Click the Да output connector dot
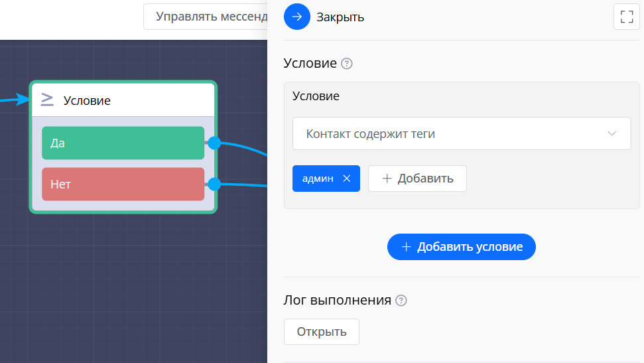 (x=214, y=143)
